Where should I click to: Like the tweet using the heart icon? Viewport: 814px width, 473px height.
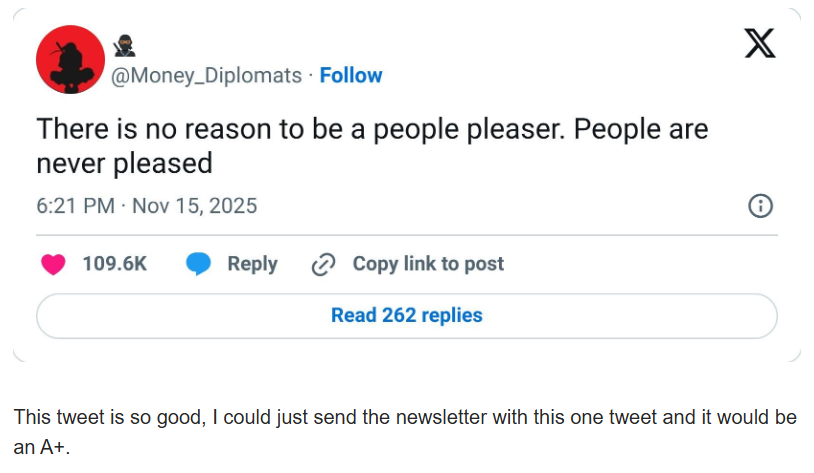53,264
